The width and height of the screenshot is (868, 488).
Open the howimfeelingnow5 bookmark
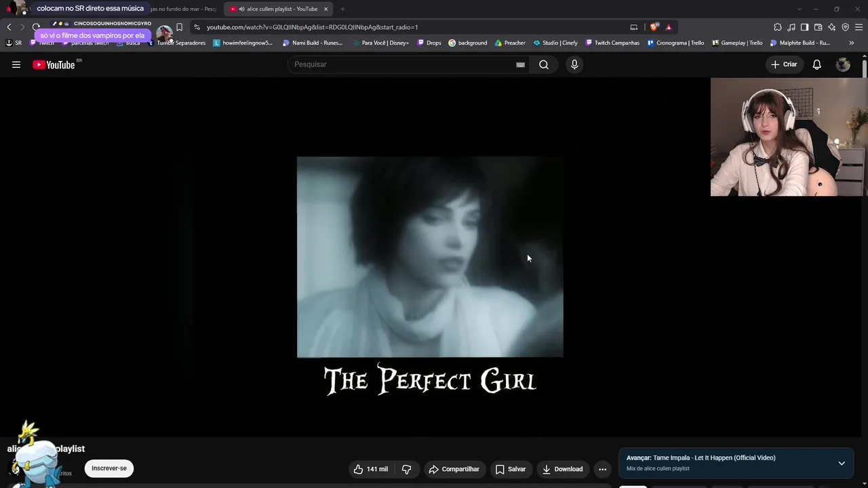click(x=243, y=43)
